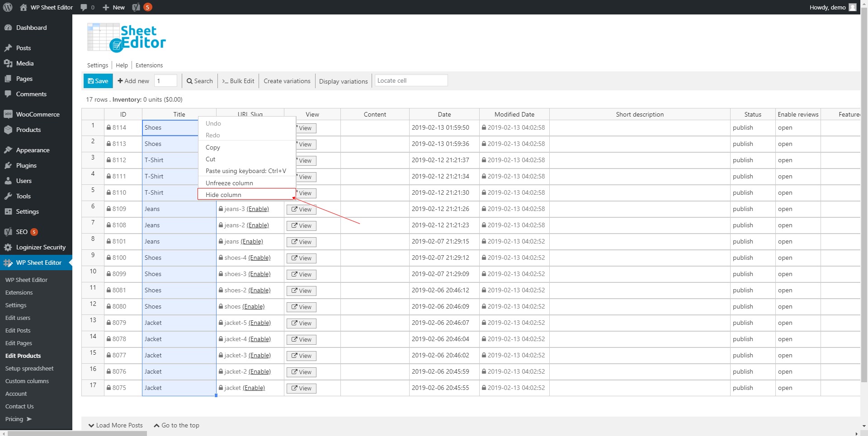Click the horizontal scrollbar at the bottom
This screenshot has width=868, height=436.
[77, 433]
